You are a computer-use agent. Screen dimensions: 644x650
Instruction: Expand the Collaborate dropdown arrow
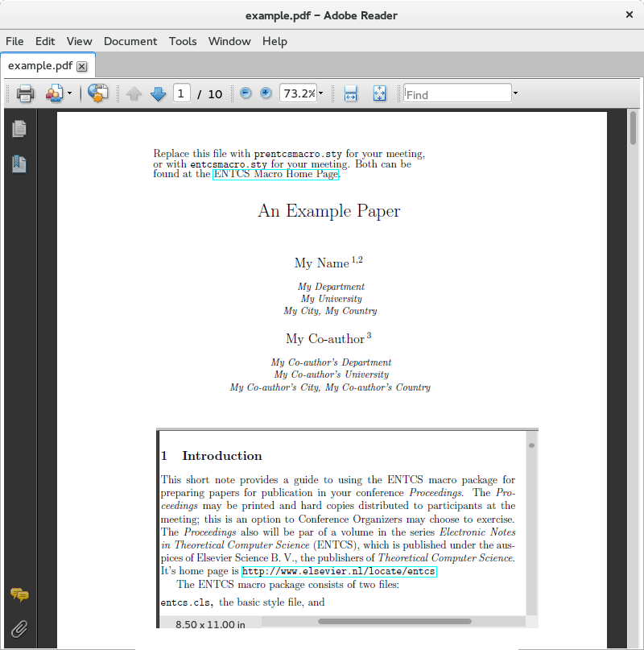coord(69,93)
